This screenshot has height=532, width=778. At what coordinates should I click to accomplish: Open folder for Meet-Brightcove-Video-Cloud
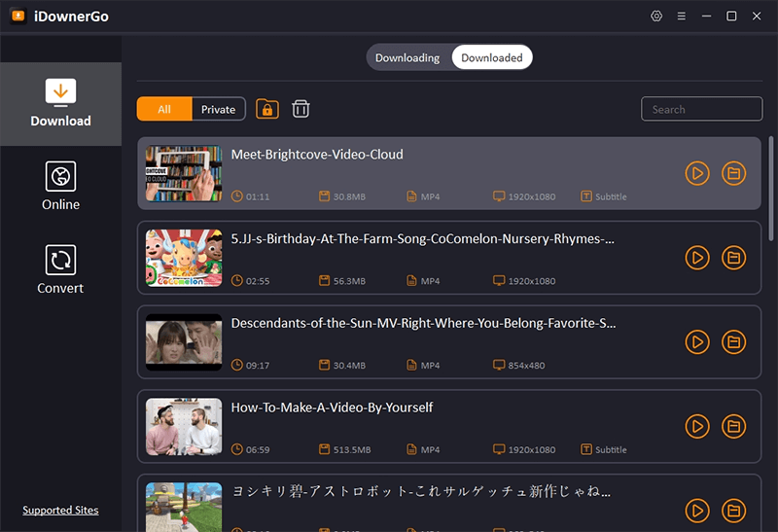[x=733, y=173]
